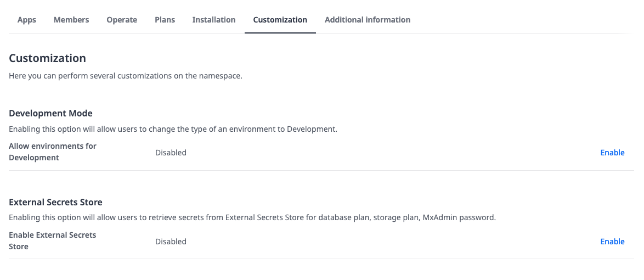Click the namespace customizations intro text

click(125, 76)
